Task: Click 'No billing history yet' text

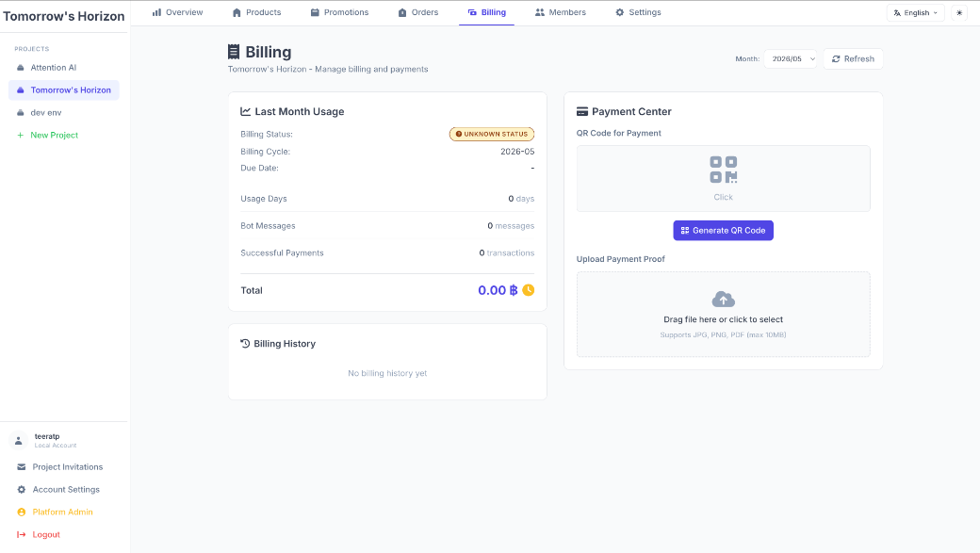Action: pos(387,373)
